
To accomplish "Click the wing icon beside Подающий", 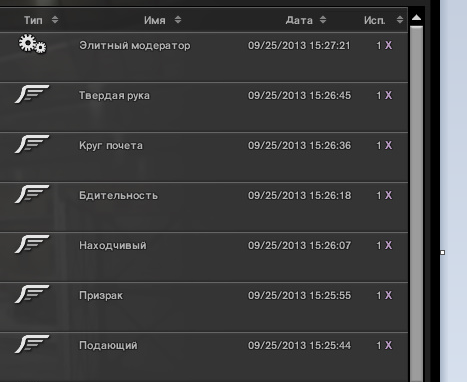I will point(32,344).
